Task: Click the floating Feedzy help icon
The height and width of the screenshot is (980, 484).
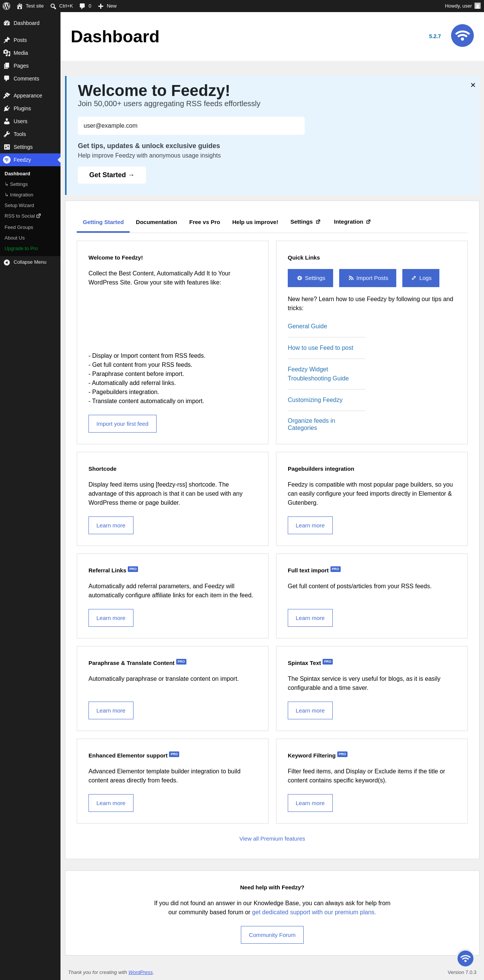Action: (x=465, y=958)
